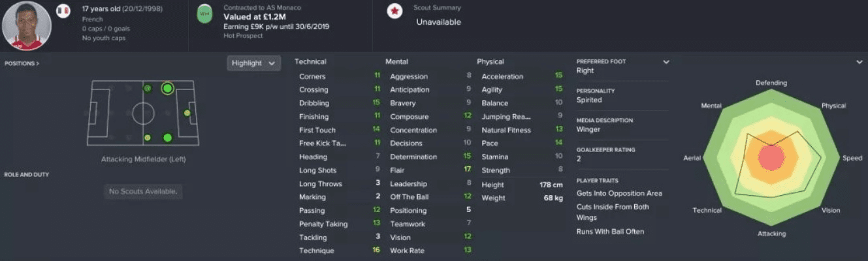Click the Mental attributes column header
Image resolution: width=868 pixels, height=261 pixels.
pos(396,62)
